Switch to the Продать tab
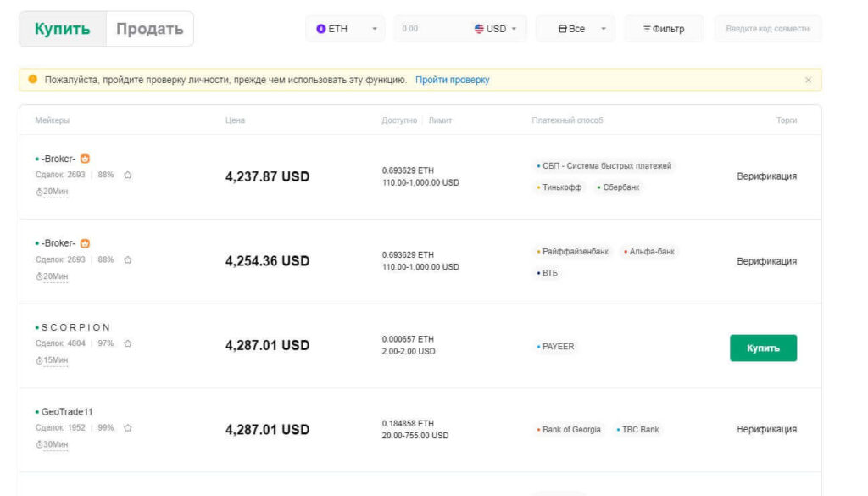 (149, 29)
